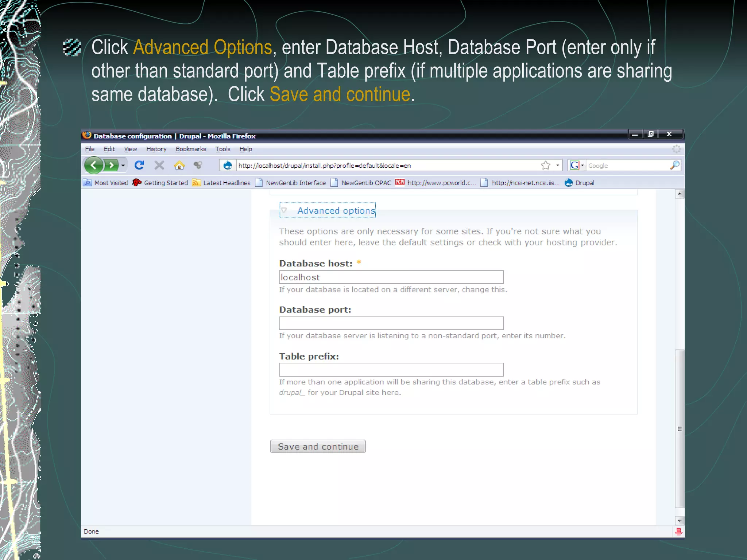
Task: Click the scrollbar up arrow
Action: 679,194
